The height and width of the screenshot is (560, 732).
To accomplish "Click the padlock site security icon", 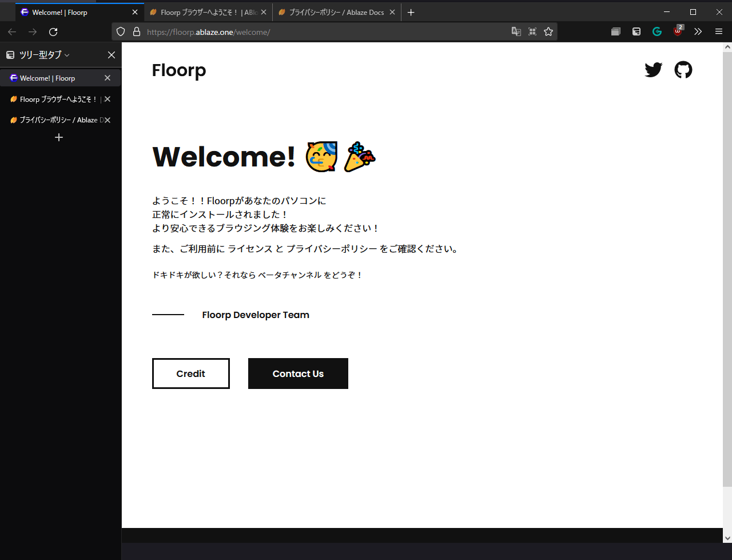I will tap(137, 32).
